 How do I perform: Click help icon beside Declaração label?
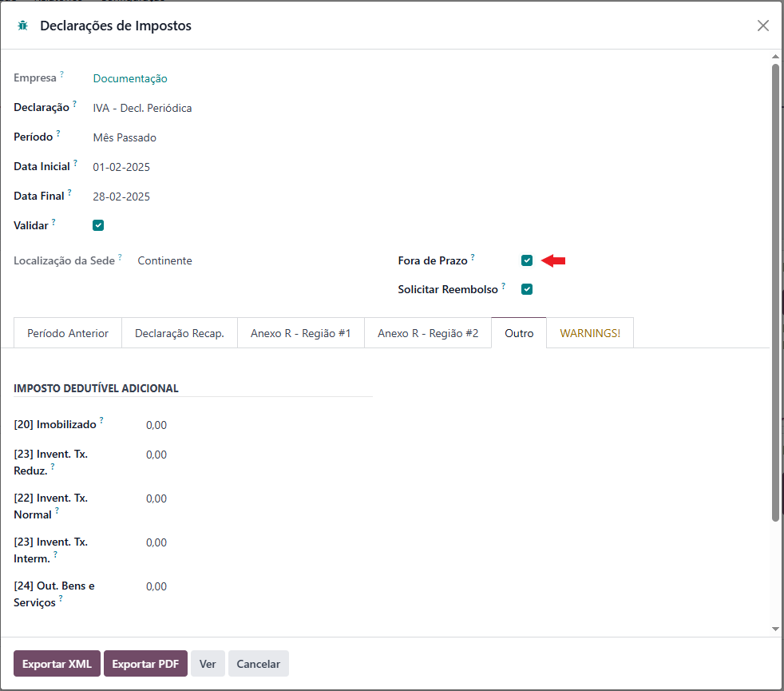[x=74, y=104]
